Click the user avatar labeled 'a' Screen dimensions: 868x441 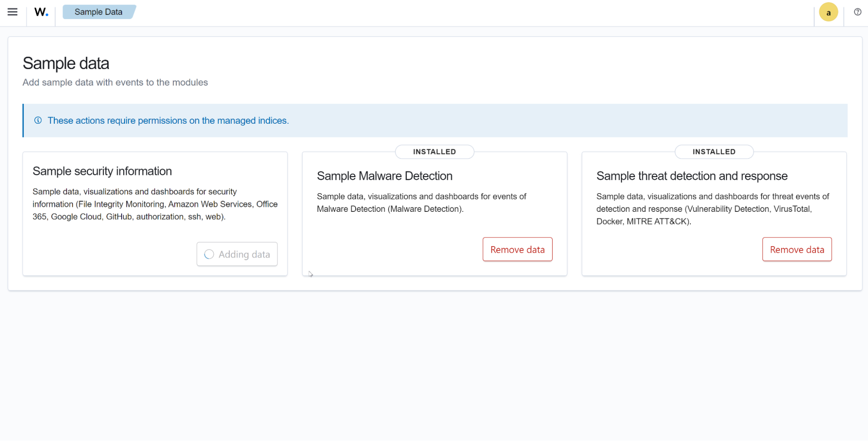[x=828, y=12]
